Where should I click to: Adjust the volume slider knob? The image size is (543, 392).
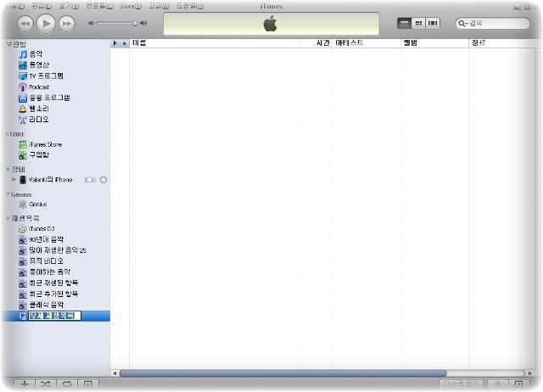(x=135, y=23)
